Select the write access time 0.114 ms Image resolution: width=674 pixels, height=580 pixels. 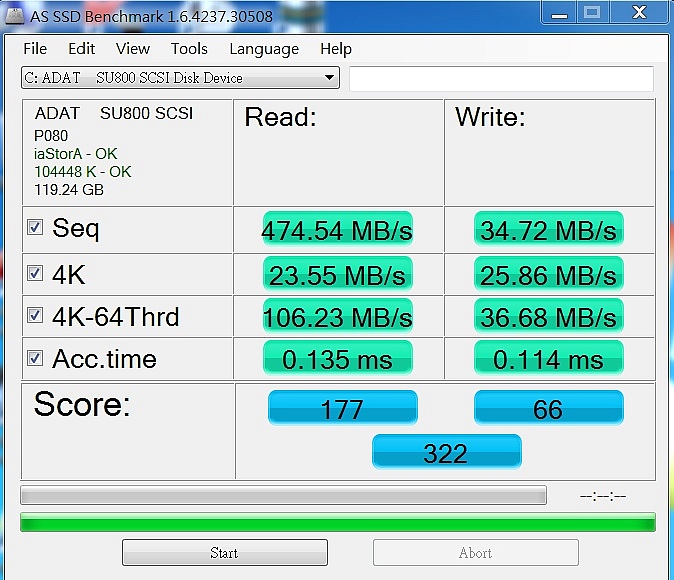pos(548,358)
